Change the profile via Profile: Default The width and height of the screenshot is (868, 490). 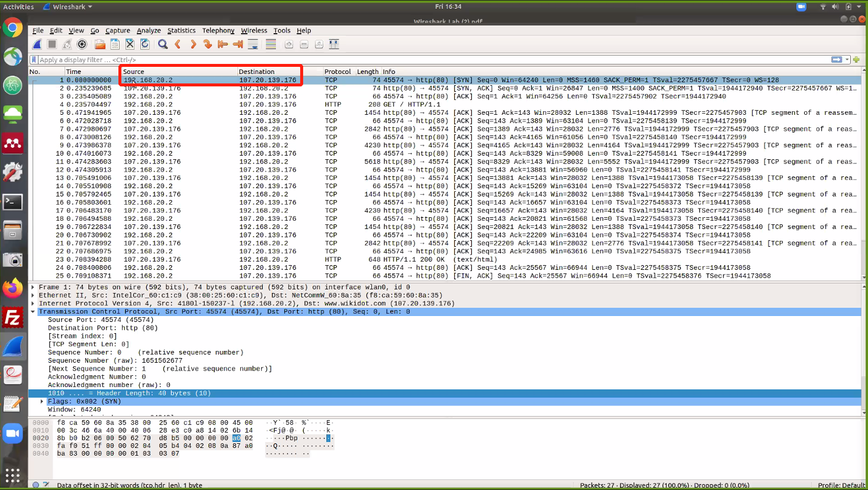coord(841,485)
